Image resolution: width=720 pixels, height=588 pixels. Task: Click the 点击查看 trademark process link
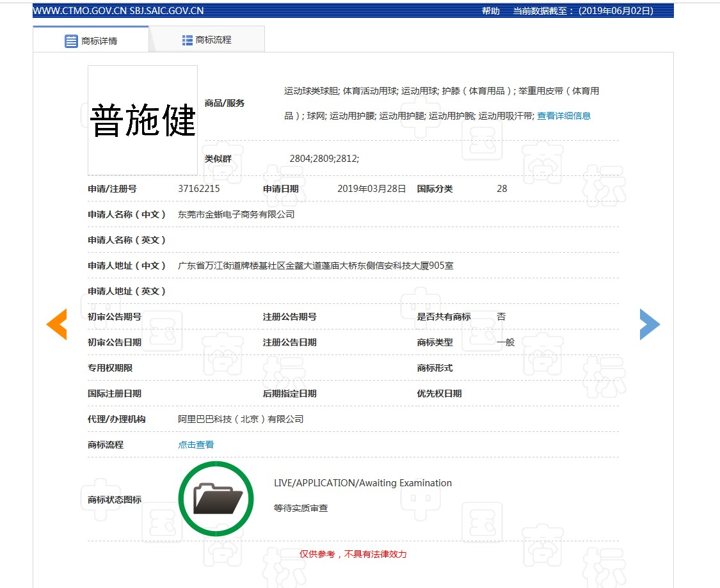click(196, 445)
